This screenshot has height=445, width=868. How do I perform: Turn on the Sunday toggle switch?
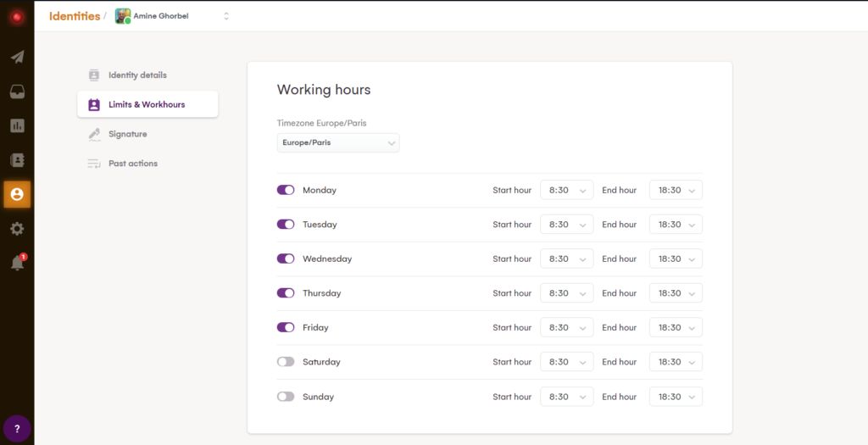pos(286,397)
